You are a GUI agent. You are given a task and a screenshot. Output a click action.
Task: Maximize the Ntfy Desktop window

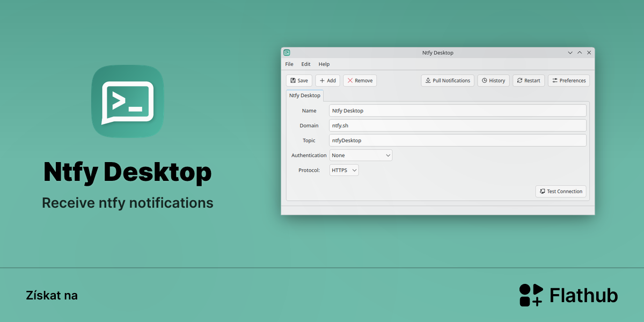pyautogui.click(x=580, y=53)
